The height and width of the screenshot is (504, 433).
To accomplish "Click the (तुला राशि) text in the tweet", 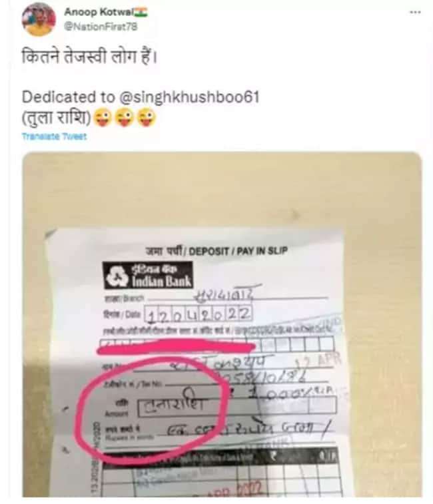I will click(x=57, y=118).
